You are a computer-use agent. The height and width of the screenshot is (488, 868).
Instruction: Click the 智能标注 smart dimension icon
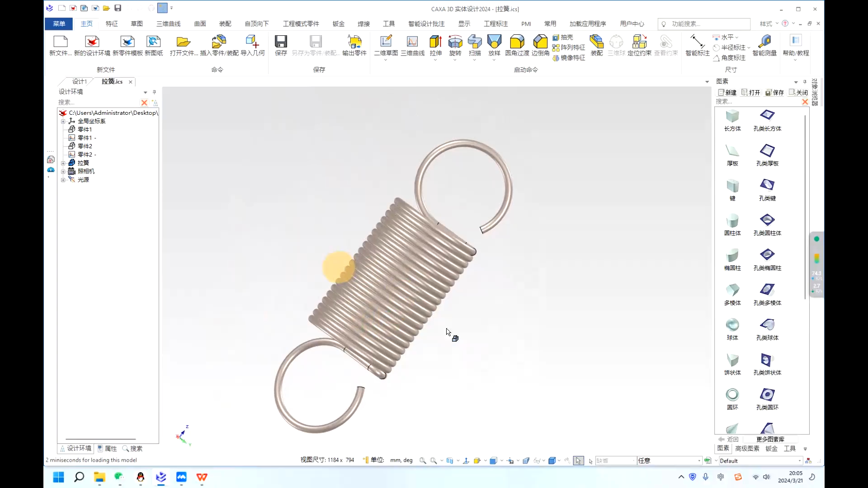[697, 42]
